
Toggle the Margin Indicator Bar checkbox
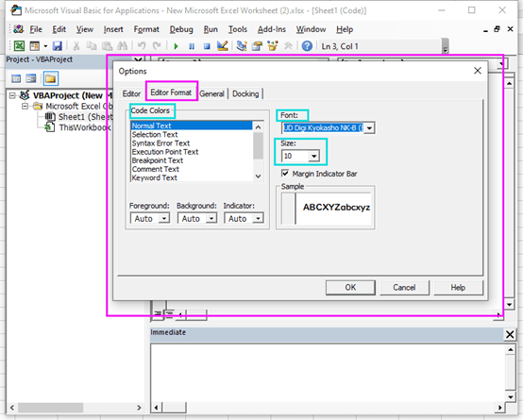click(x=285, y=173)
